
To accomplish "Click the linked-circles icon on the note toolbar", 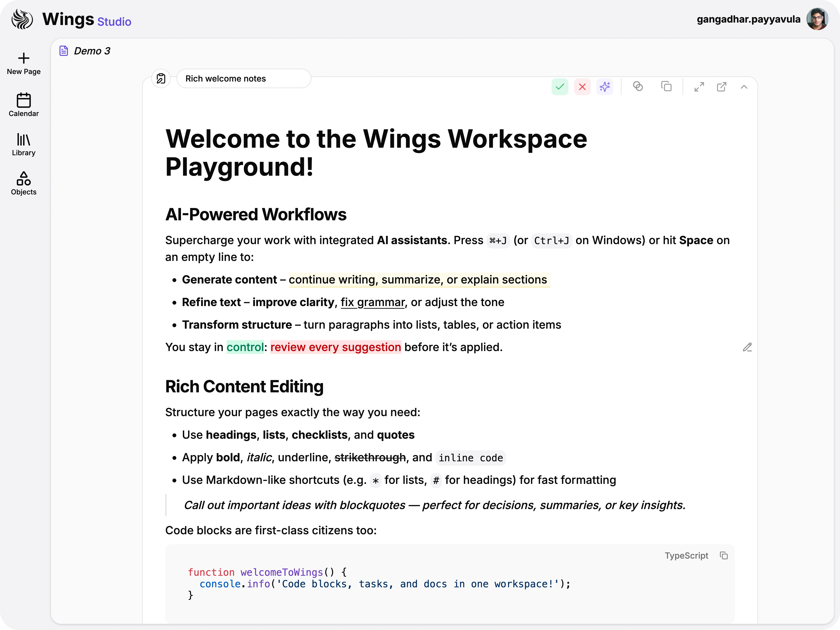I will coord(638,87).
